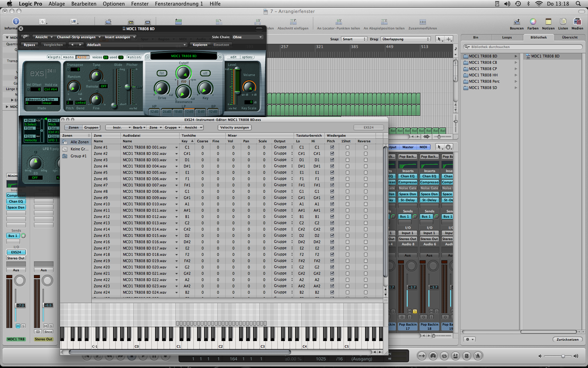The height and width of the screenshot is (368, 588).
Task: Adjust the master volume slider in transport
Action: pyautogui.click(x=558, y=356)
